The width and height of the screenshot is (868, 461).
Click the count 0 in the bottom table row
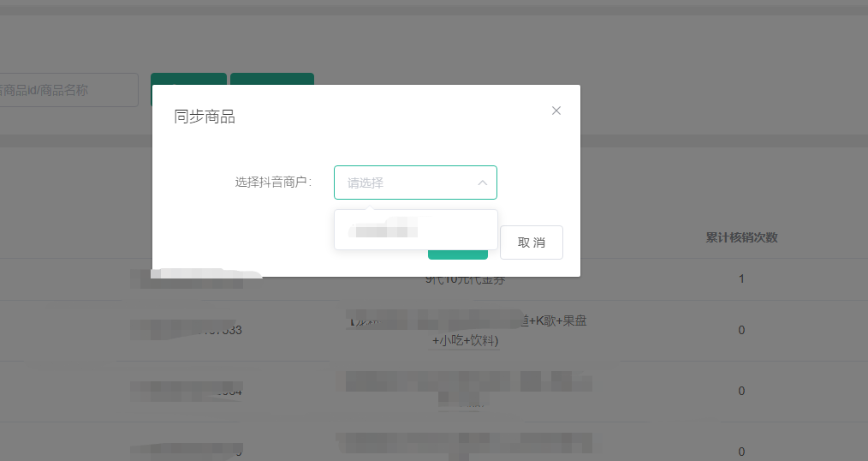click(740, 451)
